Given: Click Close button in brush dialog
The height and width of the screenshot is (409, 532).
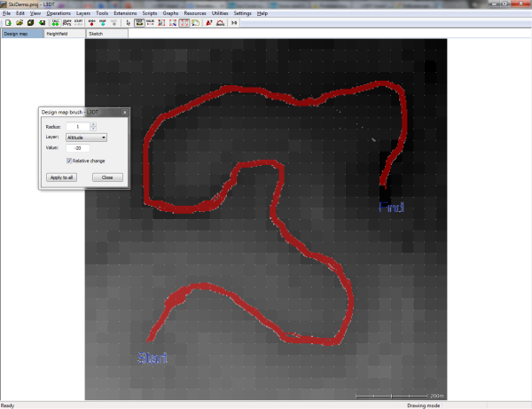Looking at the screenshot, I should 106,177.
